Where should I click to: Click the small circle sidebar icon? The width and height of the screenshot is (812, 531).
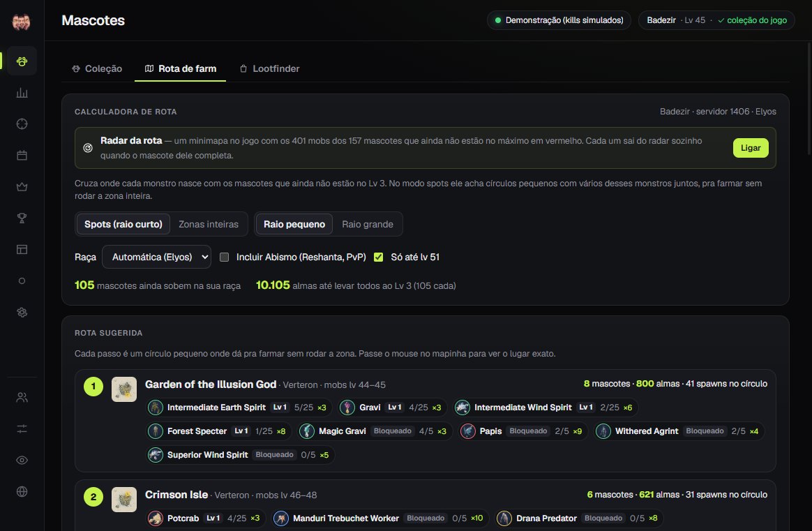[x=22, y=281]
